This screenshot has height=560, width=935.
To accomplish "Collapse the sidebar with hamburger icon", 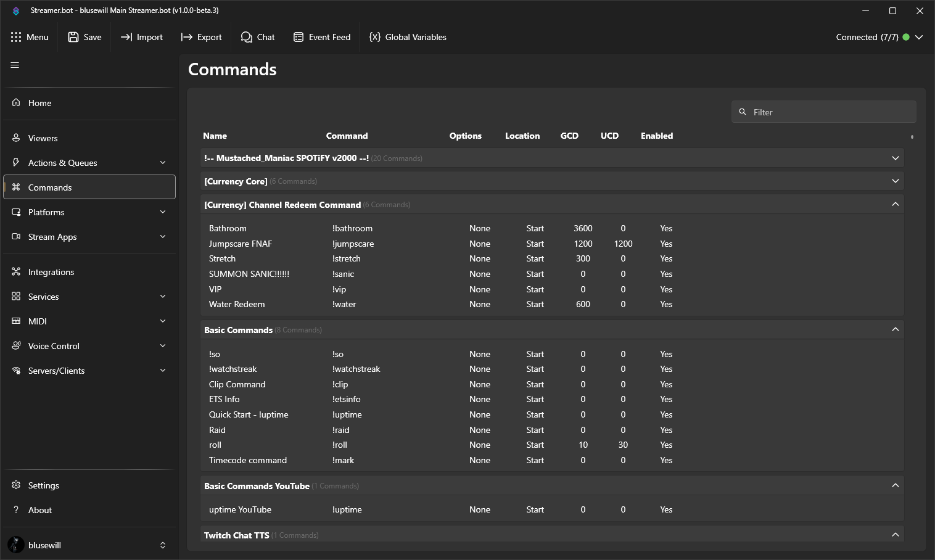I will (x=15, y=65).
